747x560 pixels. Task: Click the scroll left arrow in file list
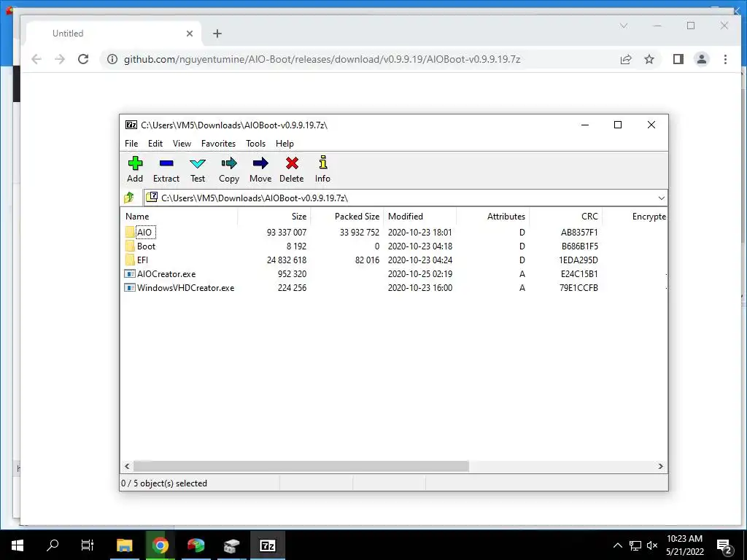pos(127,466)
